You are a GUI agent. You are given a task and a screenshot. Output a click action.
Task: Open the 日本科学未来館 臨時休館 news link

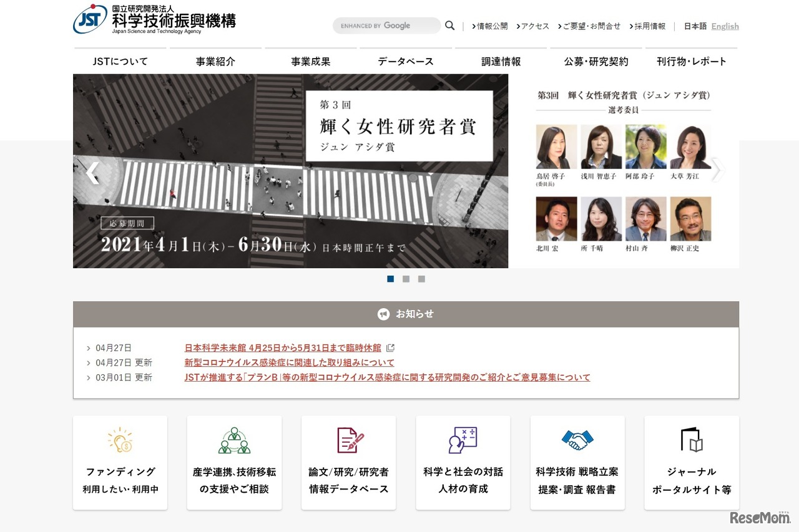pyautogui.click(x=283, y=347)
